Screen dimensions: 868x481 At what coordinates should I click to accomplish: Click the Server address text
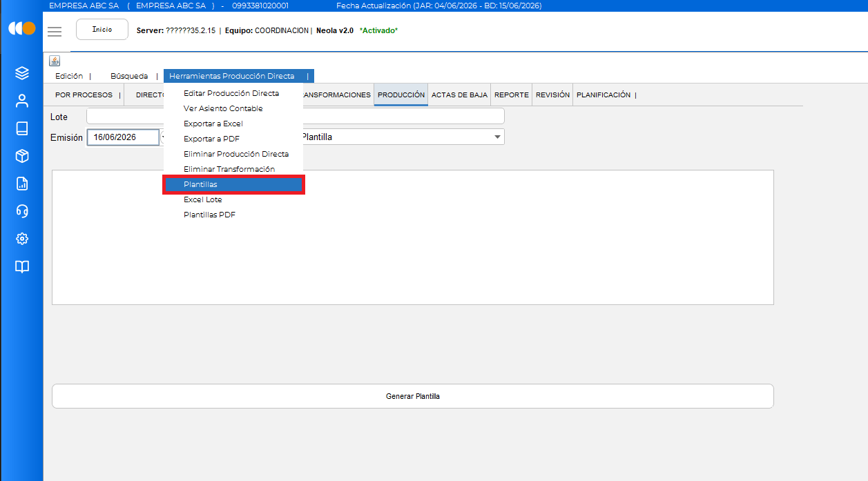coord(177,31)
